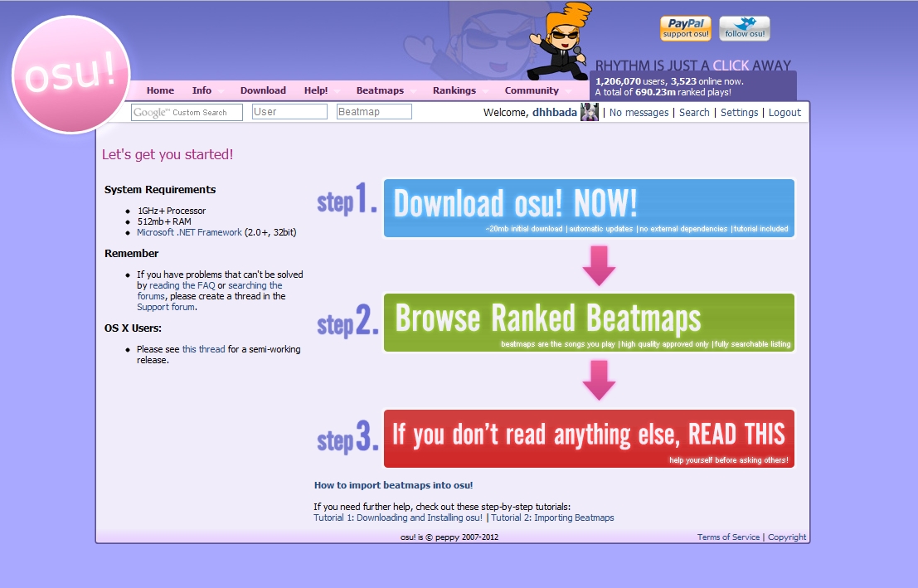This screenshot has width=918, height=588.
Task: Open Tutorial 2: Importing Beatmaps link
Action: click(552, 518)
